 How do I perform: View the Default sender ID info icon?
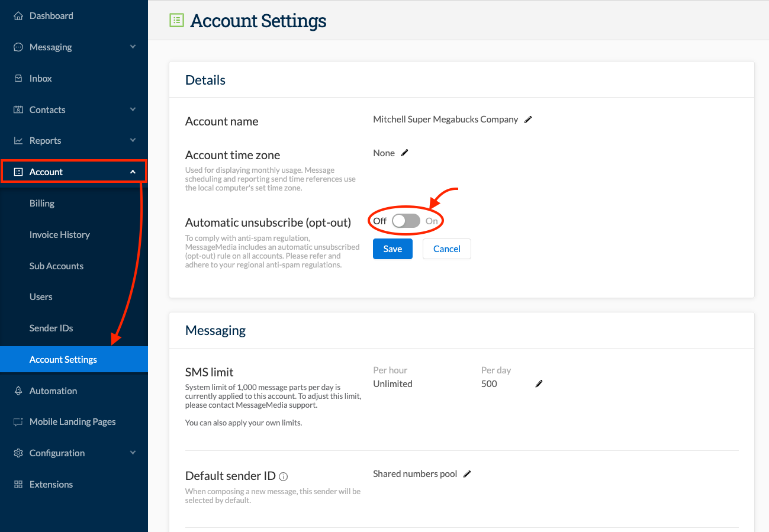click(284, 476)
